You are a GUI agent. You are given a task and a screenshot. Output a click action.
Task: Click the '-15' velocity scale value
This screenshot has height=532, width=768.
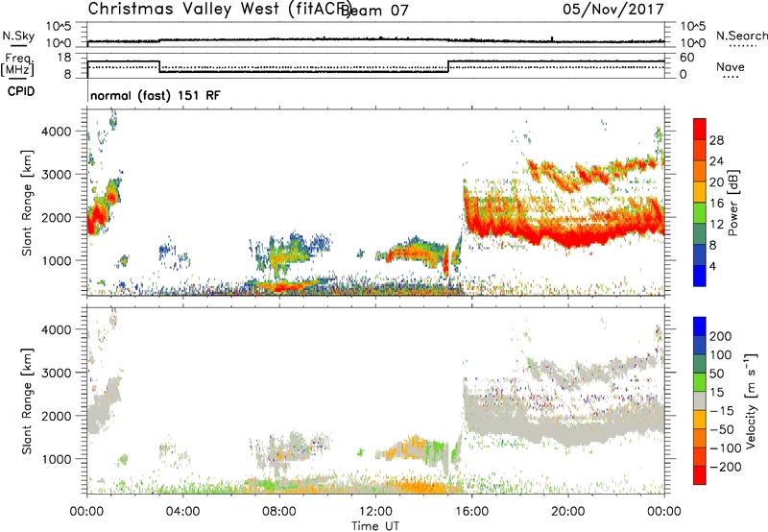722,410
